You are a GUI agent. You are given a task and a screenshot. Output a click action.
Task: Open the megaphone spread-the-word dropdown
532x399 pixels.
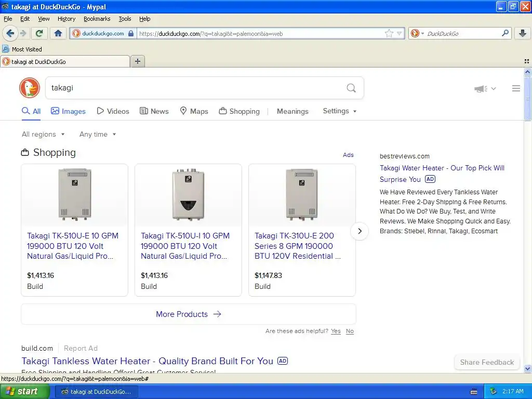[485, 88]
